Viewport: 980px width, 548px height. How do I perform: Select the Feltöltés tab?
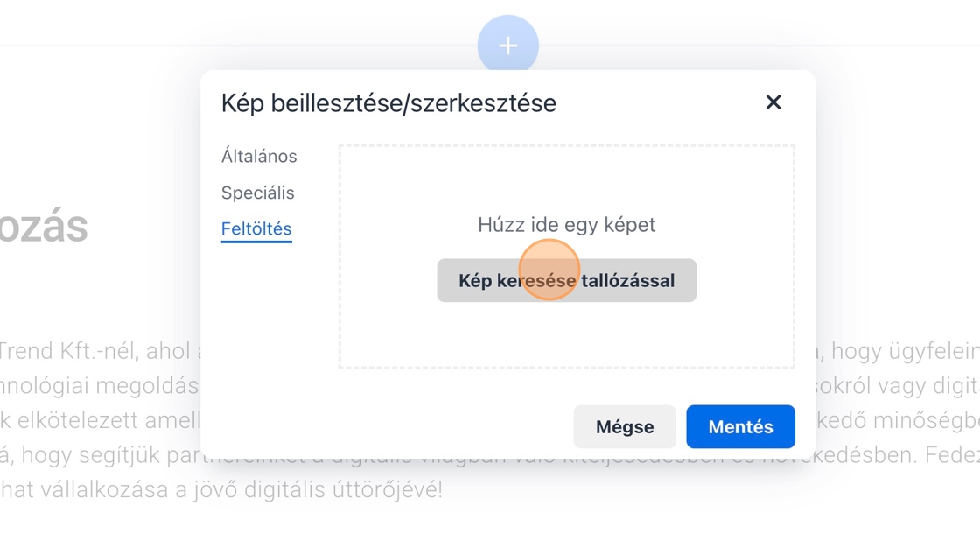pyautogui.click(x=256, y=229)
